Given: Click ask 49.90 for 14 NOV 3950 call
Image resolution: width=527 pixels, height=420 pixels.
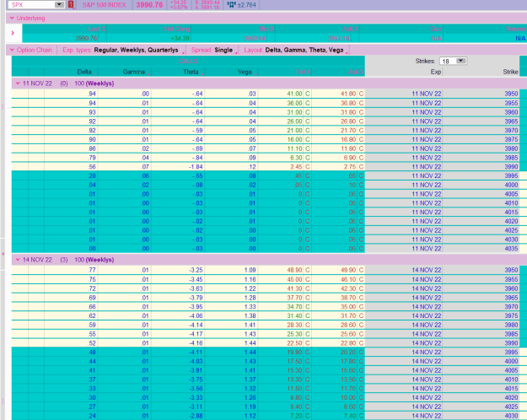Looking at the screenshot, I should [347, 270].
